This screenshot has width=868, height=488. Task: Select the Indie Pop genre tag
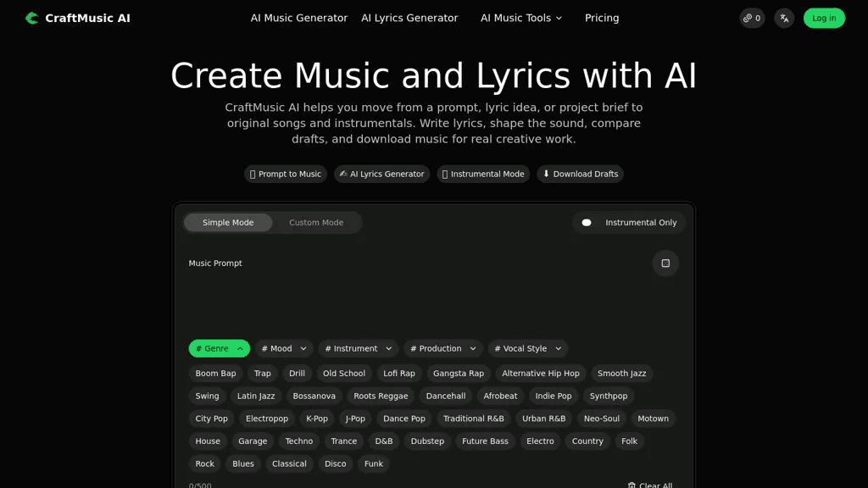(553, 396)
